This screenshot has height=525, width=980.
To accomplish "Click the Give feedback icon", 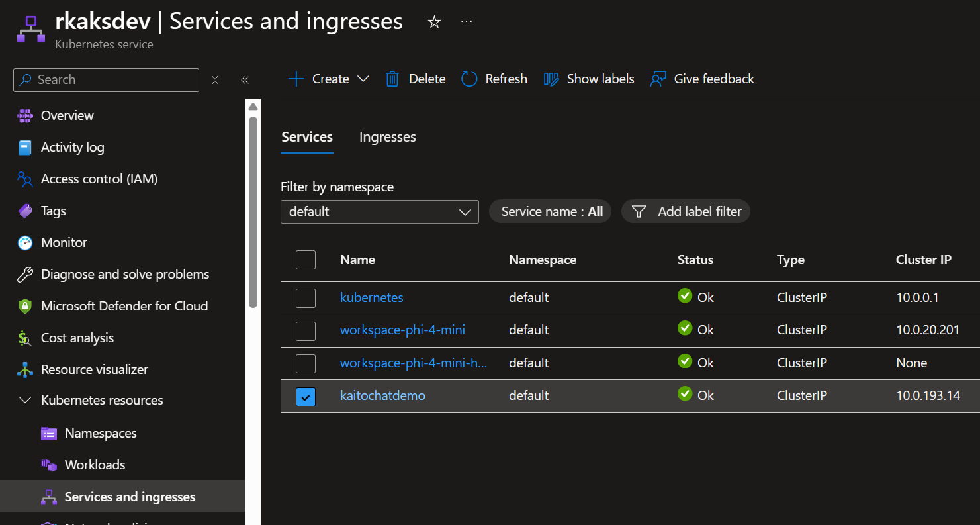I will pos(658,79).
